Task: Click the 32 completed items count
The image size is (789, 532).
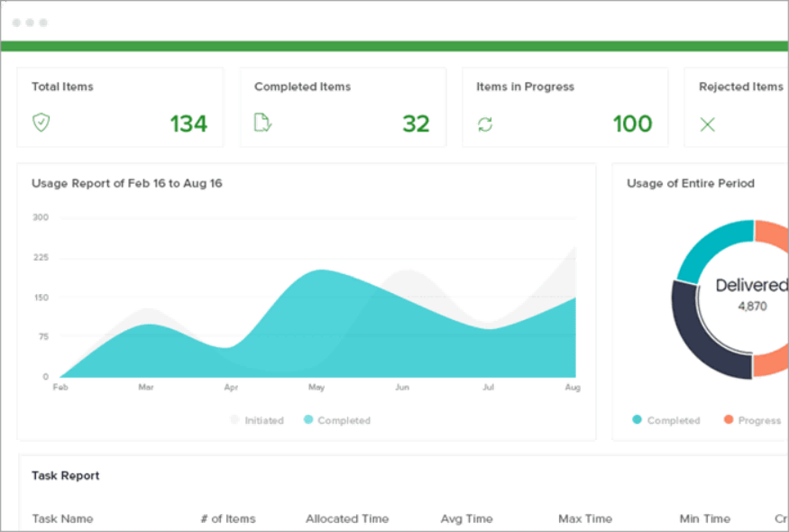Action: 416,124
